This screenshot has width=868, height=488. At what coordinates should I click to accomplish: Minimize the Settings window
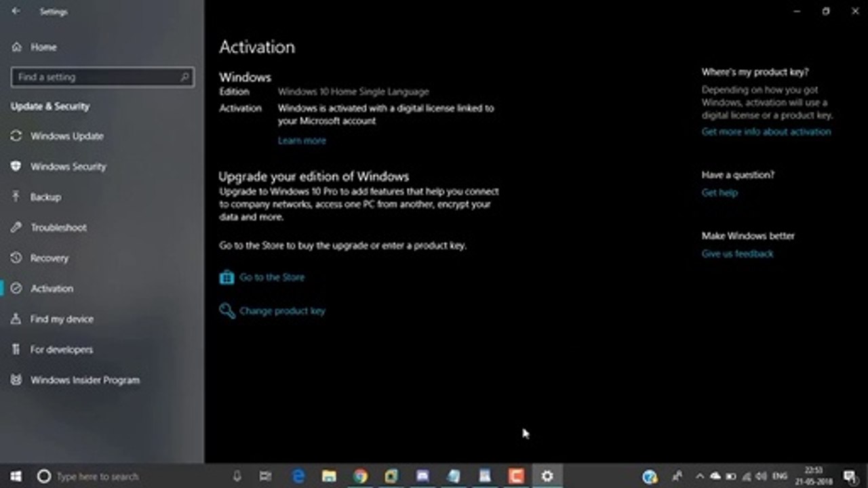pyautogui.click(x=797, y=12)
